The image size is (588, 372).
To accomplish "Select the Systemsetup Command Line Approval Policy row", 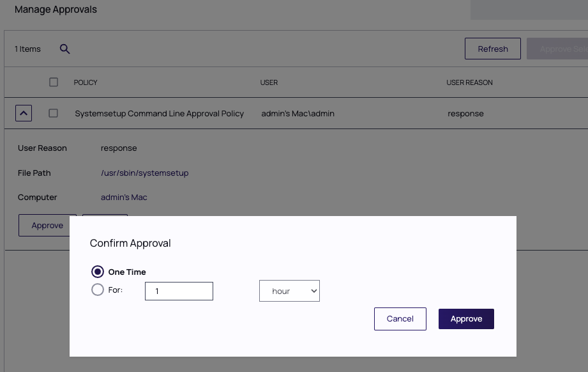I will [159, 114].
